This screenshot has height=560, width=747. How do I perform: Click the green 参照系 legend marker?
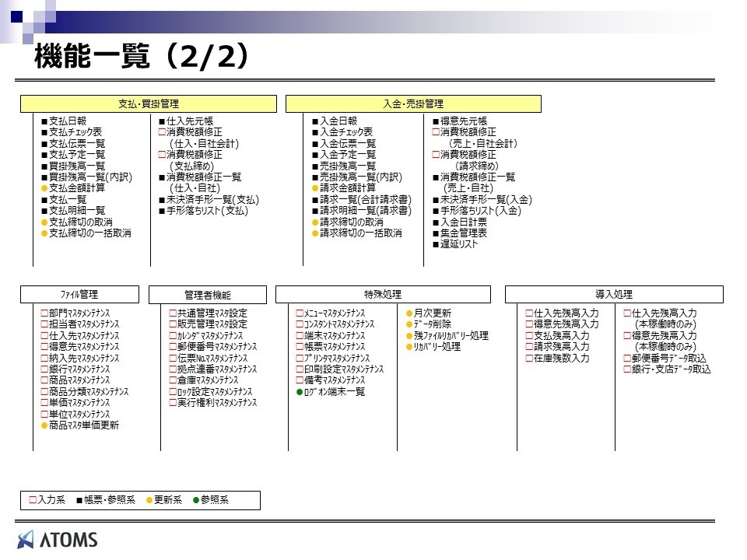(x=194, y=500)
